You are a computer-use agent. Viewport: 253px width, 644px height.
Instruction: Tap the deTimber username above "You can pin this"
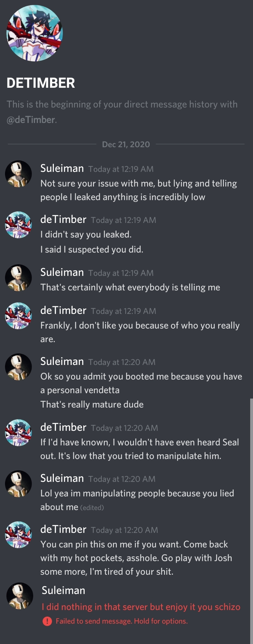coord(63,529)
